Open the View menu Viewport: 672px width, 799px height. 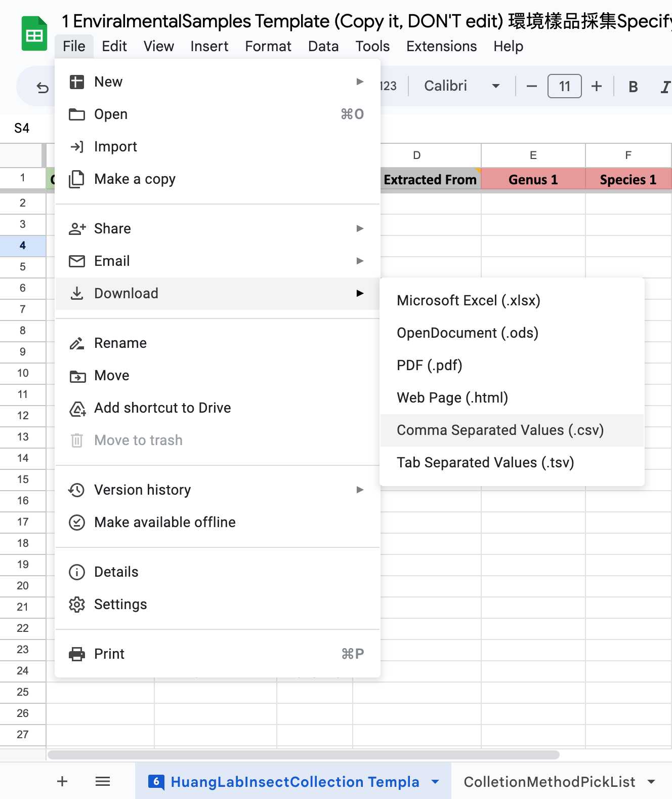[158, 46]
